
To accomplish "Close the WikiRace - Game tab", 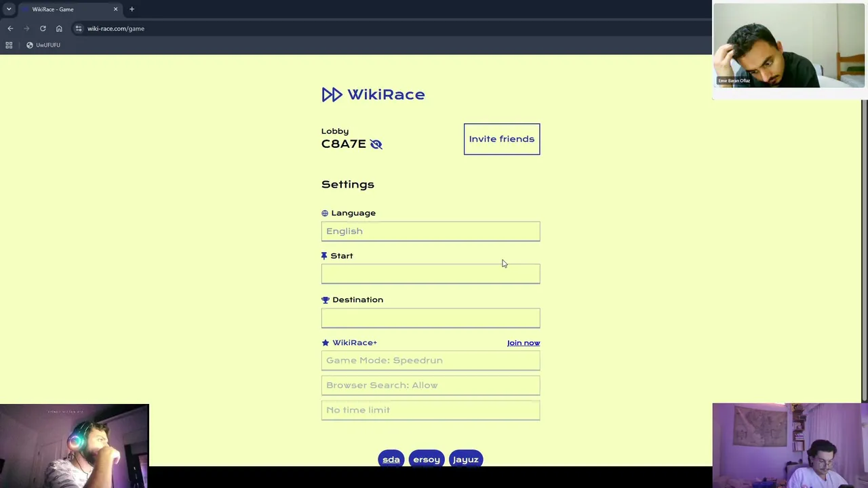I will (115, 9).
